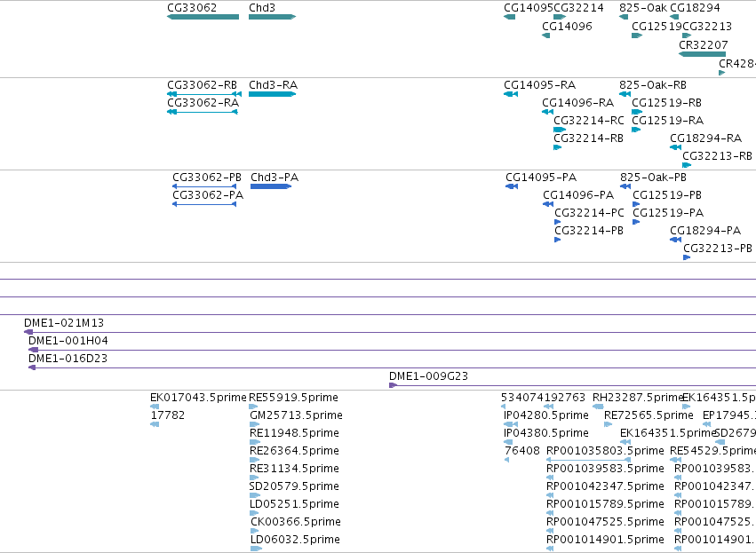Click the CG32213 gene label
This screenshot has width=756, height=553.
point(707,26)
